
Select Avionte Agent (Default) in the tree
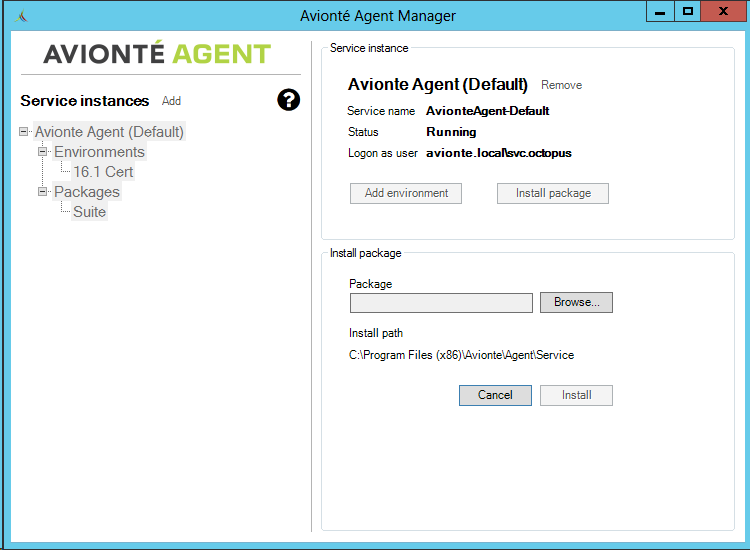[109, 132]
